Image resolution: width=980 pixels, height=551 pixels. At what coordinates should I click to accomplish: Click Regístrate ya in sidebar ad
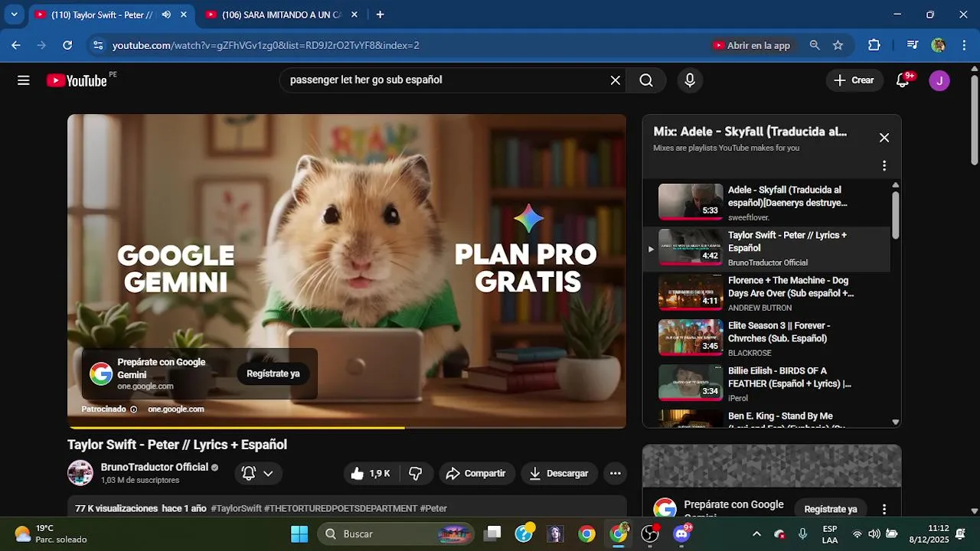[831, 509]
